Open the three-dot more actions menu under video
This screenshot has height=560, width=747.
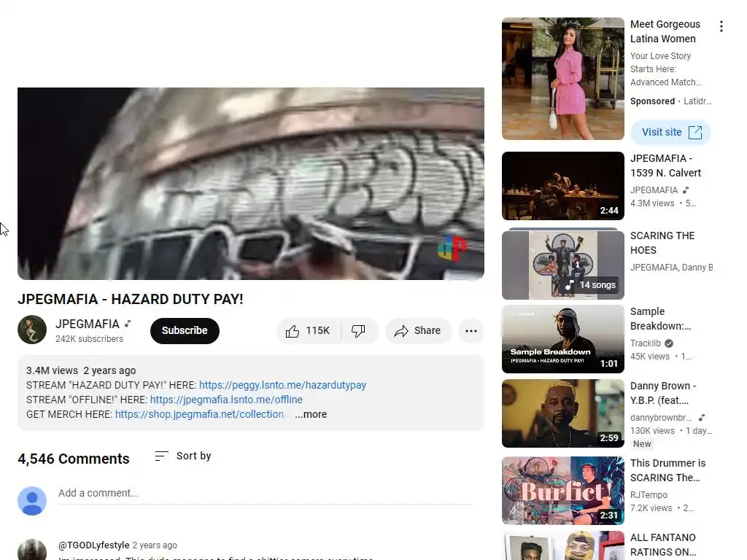tap(471, 331)
